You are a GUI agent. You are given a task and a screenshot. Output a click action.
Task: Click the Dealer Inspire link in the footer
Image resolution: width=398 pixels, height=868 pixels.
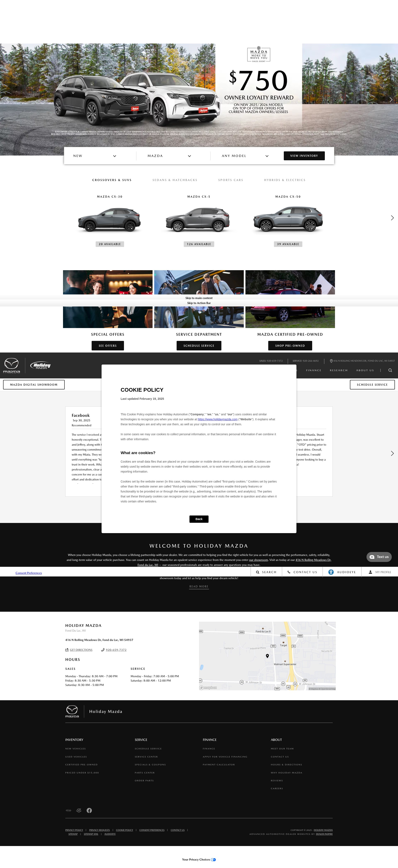pyautogui.click(x=324, y=834)
